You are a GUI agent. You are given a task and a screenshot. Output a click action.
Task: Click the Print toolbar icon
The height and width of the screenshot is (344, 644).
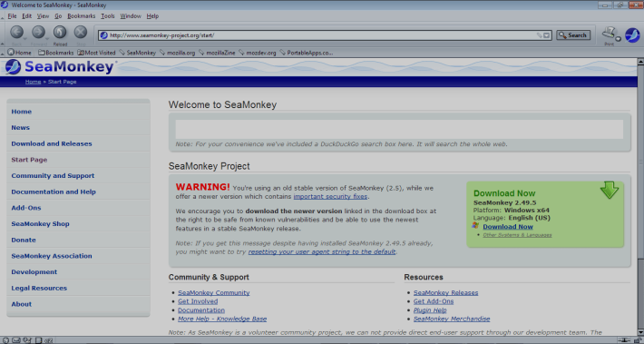pyautogui.click(x=610, y=33)
